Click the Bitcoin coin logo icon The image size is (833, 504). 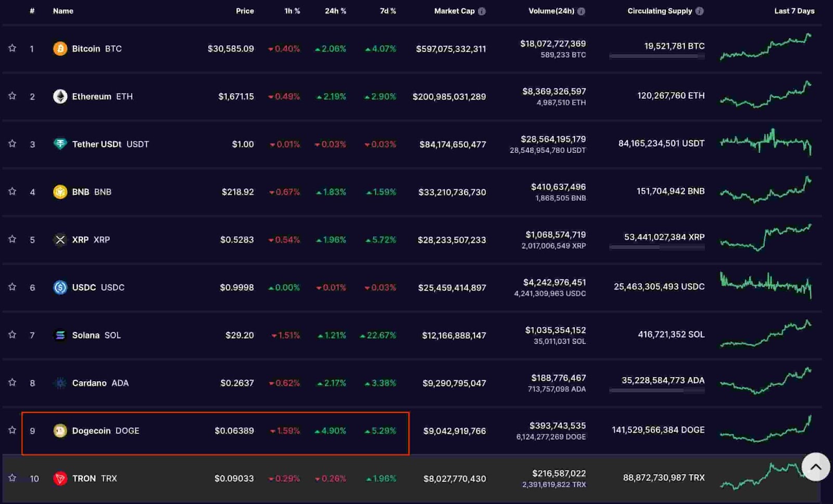pyautogui.click(x=60, y=48)
